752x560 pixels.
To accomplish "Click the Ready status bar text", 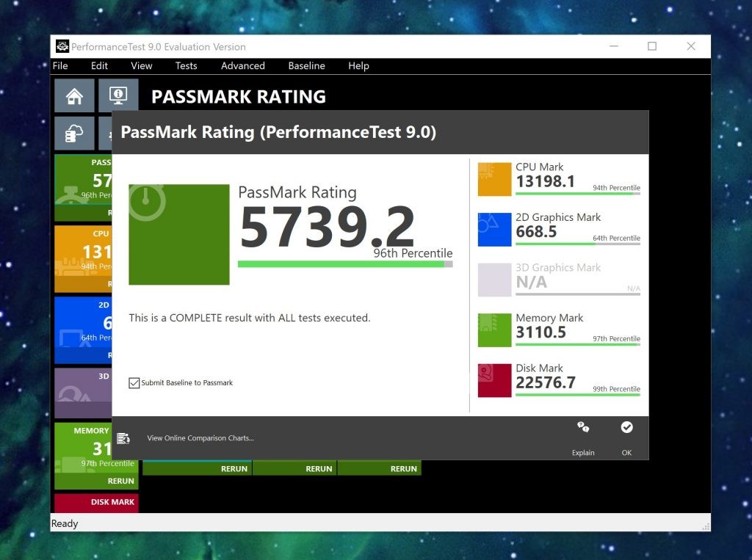I will click(x=65, y=523).
